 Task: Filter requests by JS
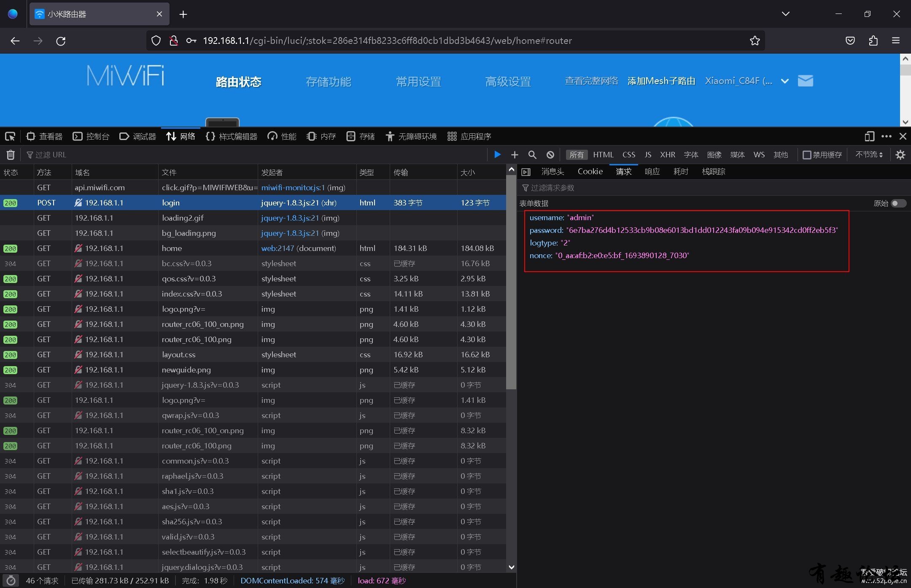click(x=648, y=155)
